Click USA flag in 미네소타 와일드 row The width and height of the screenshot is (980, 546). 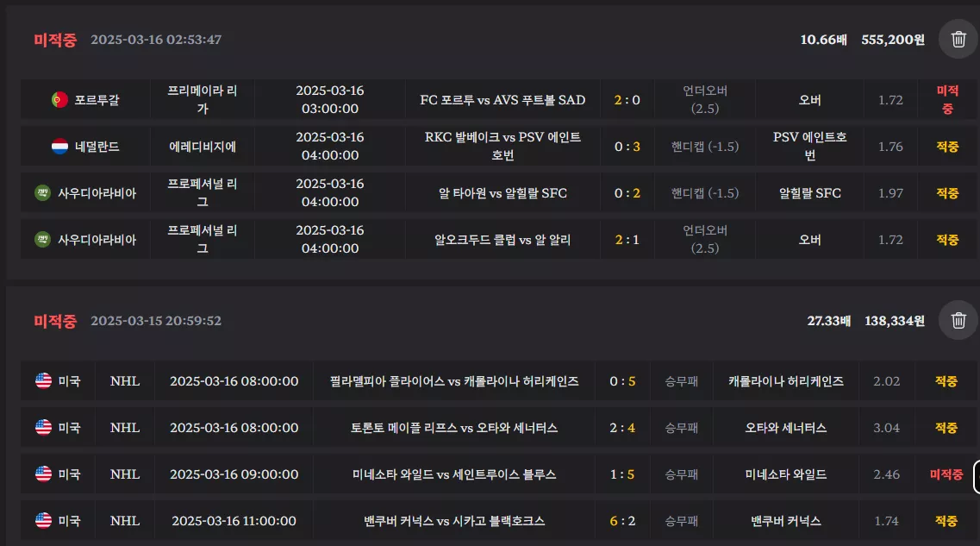(43, 474)
